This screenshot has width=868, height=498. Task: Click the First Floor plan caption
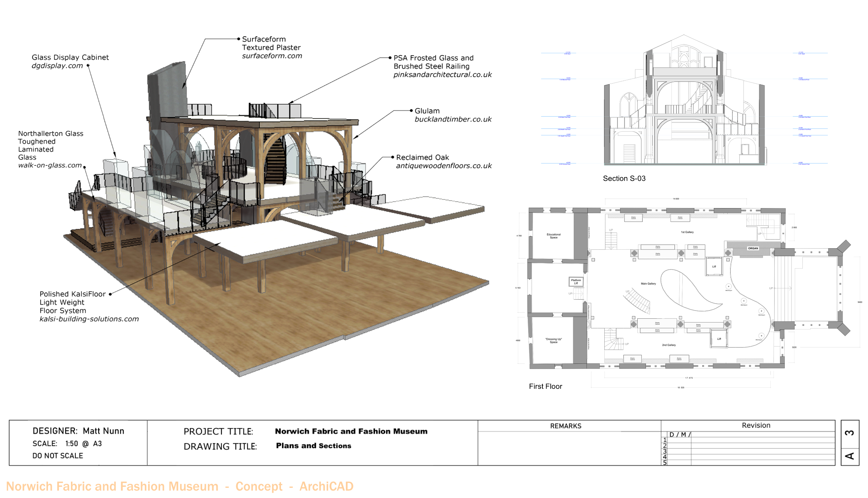click(545, 386)
